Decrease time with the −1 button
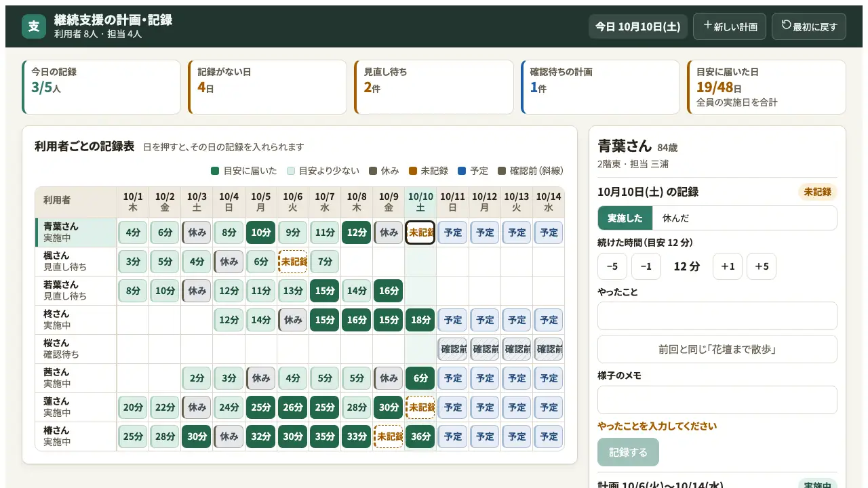 click(646, 266)
